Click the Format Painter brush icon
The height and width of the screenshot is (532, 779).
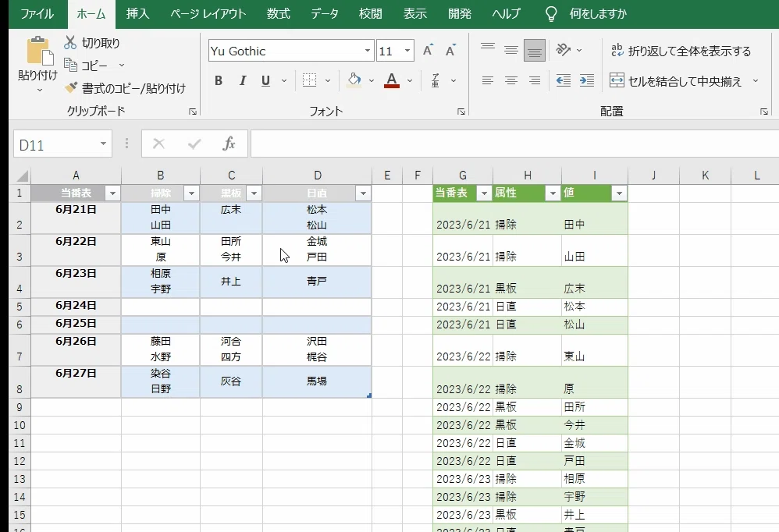point(70,88)
